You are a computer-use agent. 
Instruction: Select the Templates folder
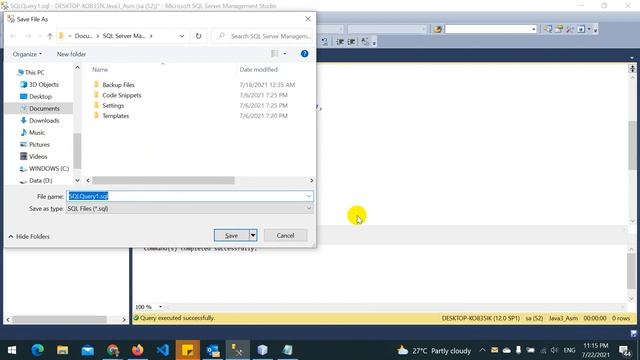[116, 116]
